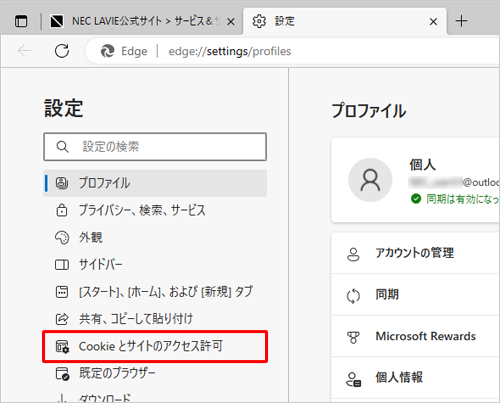Viewport: 500px width, 403px height.
Task: Click the Cookie site permissions icon
Action: point(62,347)
